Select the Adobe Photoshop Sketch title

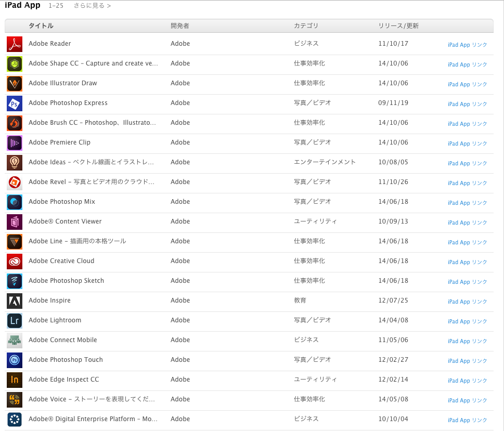pos(66,281)
